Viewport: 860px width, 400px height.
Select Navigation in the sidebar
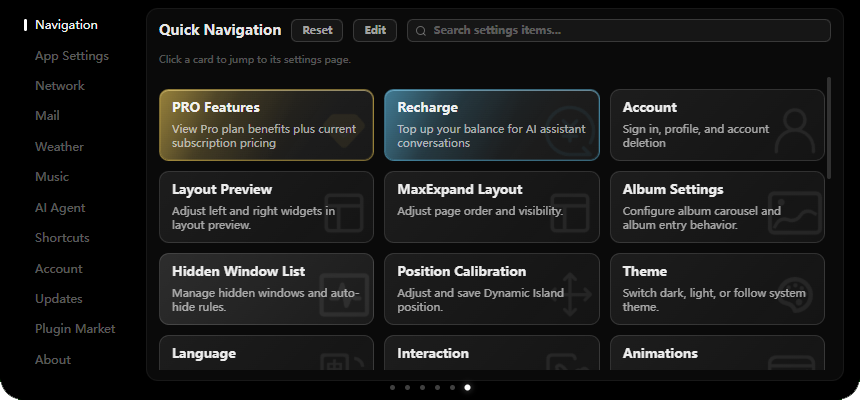66,25
